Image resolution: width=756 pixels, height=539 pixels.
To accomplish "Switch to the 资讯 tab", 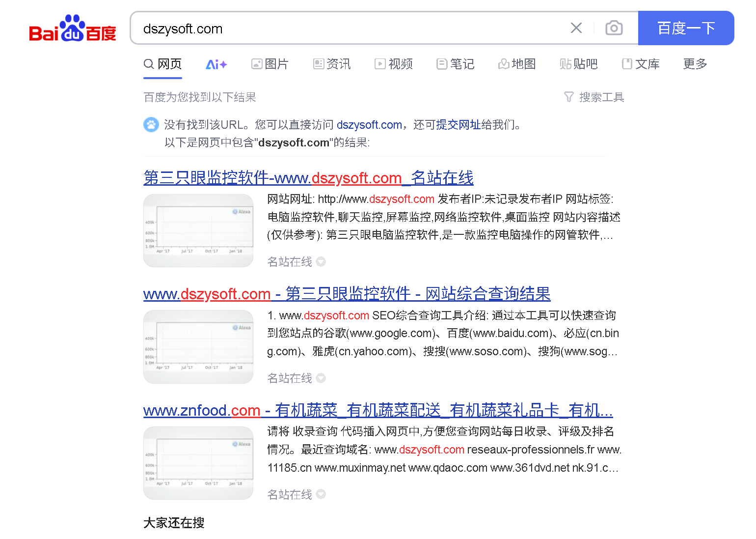I will 332,64.
